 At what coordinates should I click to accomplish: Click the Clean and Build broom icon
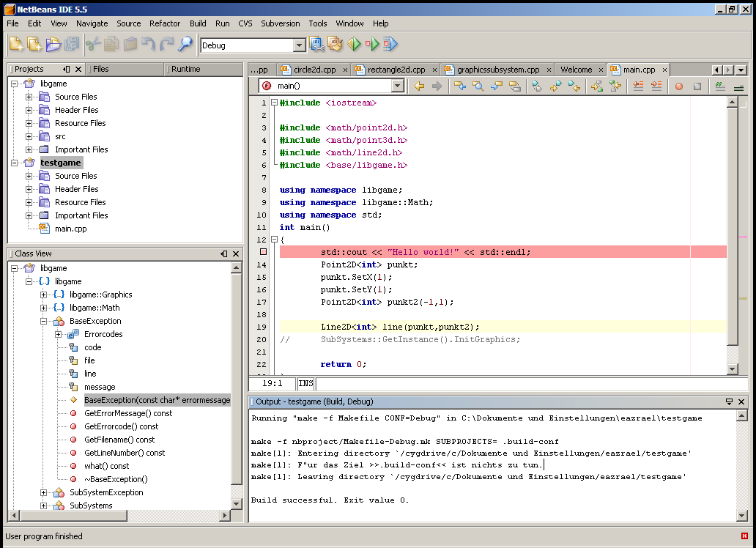coord(335,45)
